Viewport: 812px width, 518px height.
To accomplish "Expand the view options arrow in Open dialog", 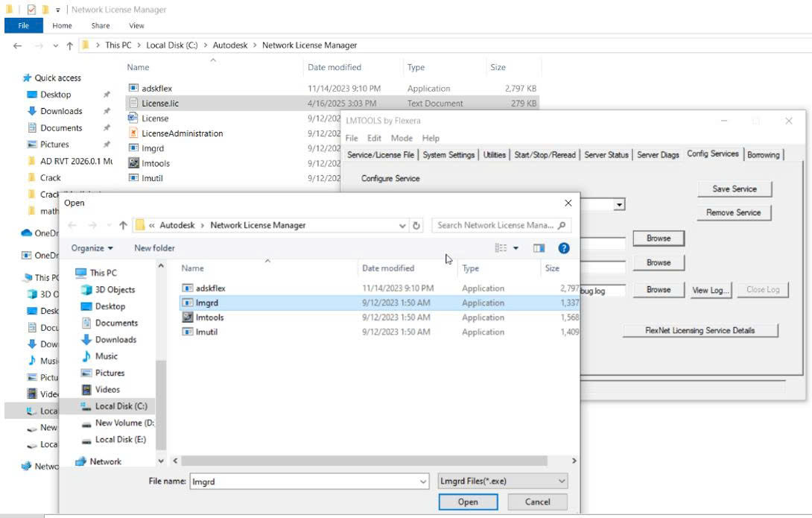I will (516, 248).
